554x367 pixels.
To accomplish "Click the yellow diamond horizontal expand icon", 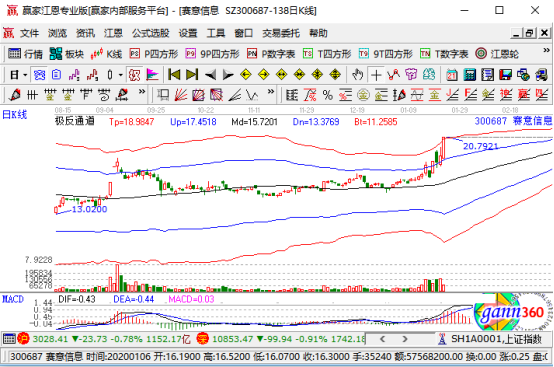I will [x=282, y=75].
